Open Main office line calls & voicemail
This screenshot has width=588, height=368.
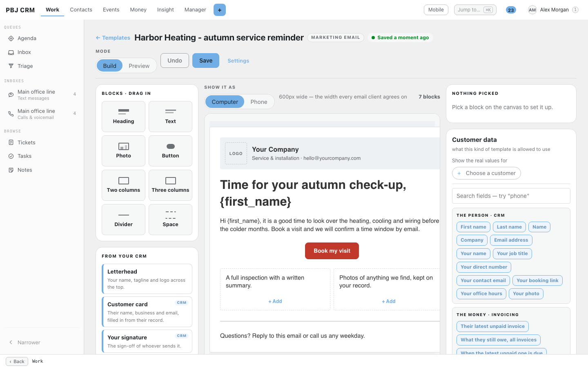coord(42,114)
